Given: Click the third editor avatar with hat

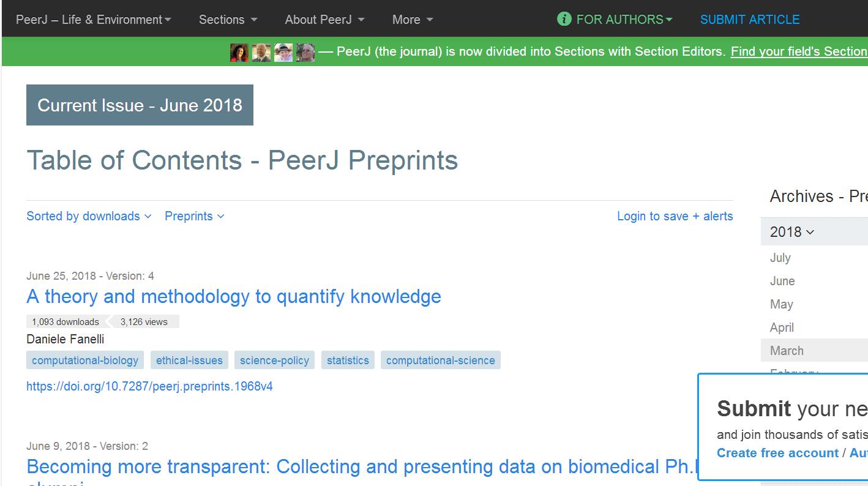Looking at the screenshot, I should coord(283,53).
